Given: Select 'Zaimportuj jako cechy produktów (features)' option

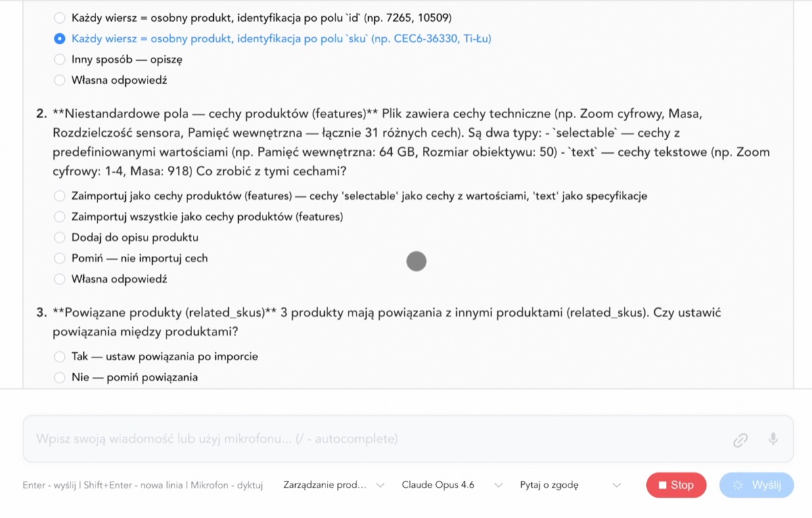Looking at the screenshot, I should pyautogui.click(x=59, y=196).
